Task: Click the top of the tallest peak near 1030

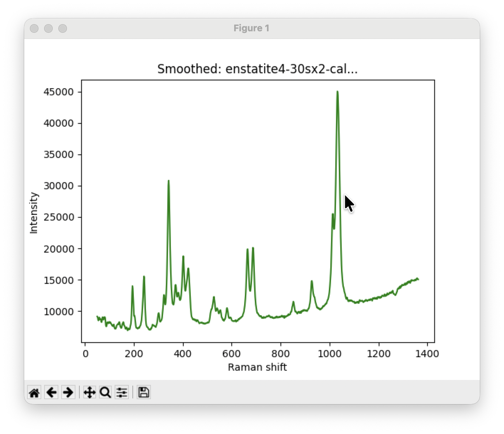Action: point(337,92)
